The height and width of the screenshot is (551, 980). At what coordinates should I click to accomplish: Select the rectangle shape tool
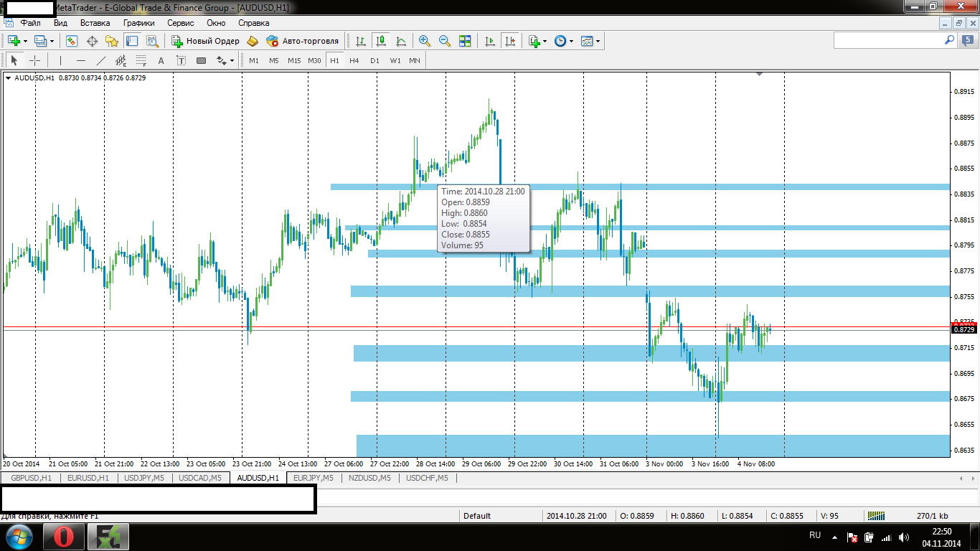point(201,60)
